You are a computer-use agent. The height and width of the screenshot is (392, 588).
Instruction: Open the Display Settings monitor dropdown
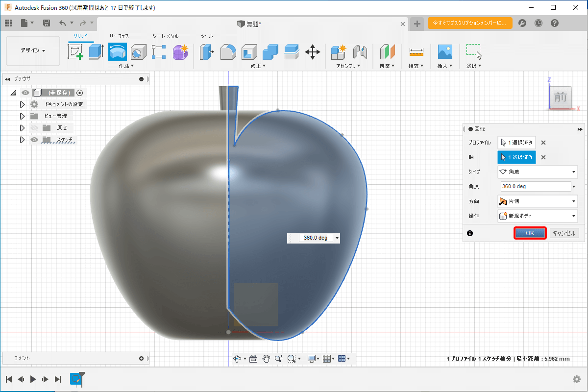(313, 359)
